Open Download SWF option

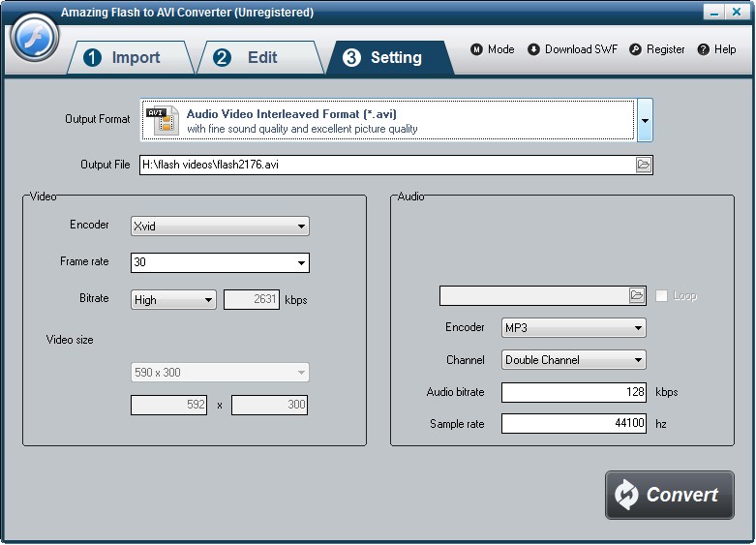(x=572, y=49)
